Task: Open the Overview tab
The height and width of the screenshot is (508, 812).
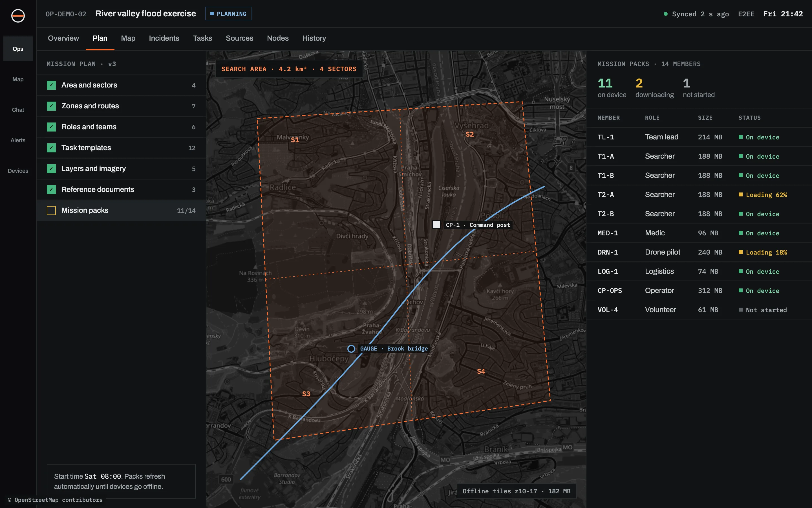Action: (x=63, y=38)
